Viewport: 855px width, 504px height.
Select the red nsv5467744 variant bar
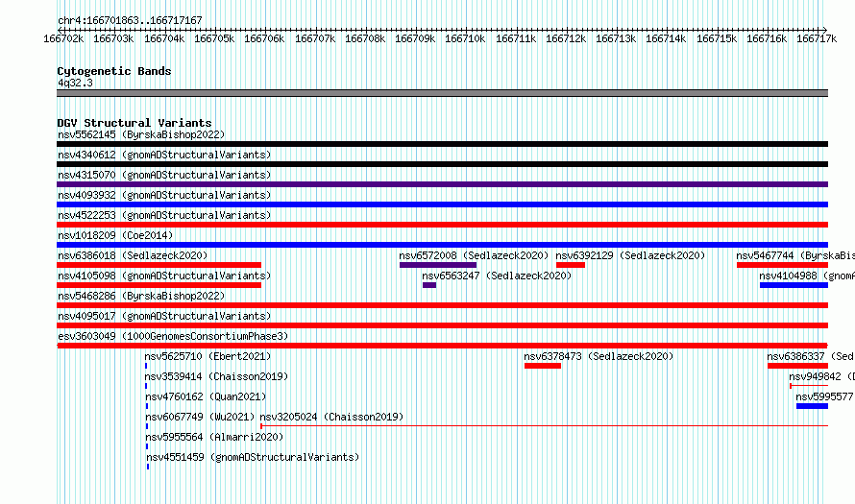pos(783,265)
